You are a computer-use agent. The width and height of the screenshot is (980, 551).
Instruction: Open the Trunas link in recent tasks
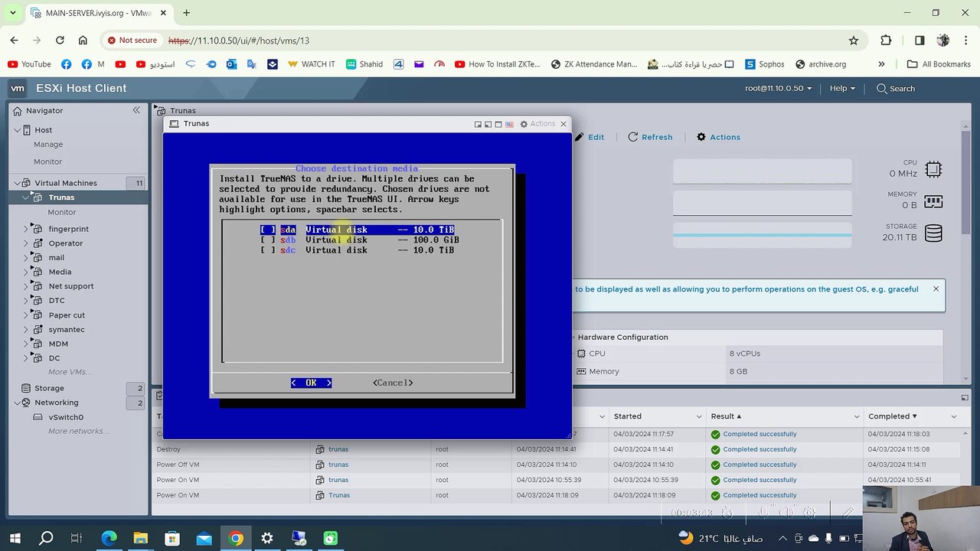pyautogui.click(x=338, y=495)
